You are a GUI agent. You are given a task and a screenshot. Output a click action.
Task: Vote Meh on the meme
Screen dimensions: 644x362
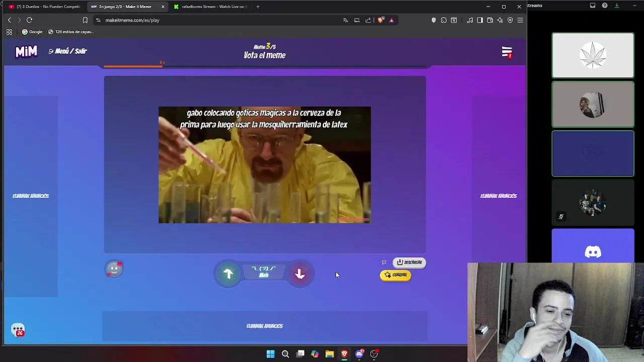264,272
